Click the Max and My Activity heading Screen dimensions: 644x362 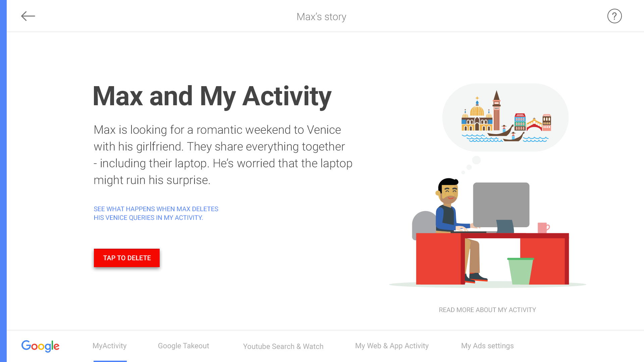tap(212, 97)
